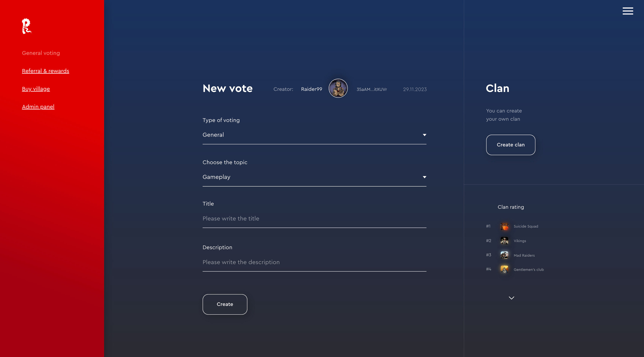
Task: Open the Type of voting dropdown
Action: click(314, 135)
